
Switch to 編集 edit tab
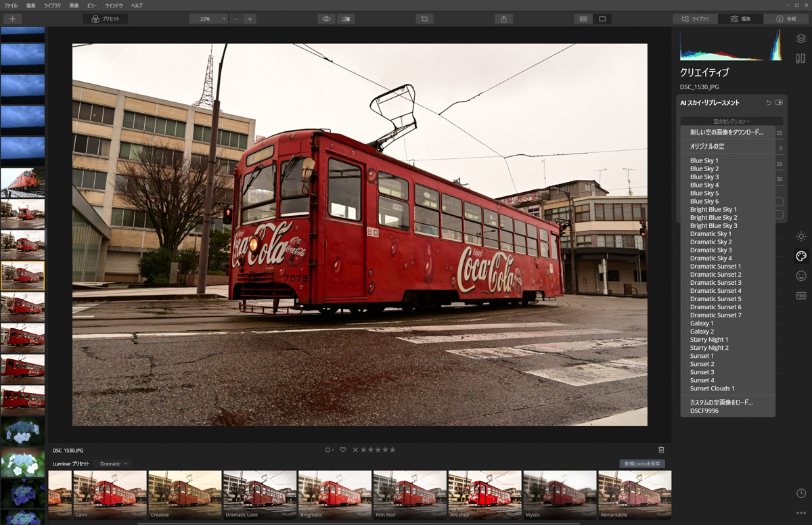point(740,19)
